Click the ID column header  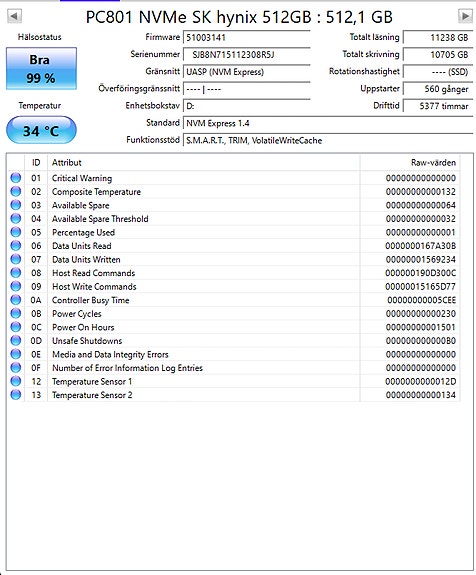pyautogui.click(x=36, y=162)
